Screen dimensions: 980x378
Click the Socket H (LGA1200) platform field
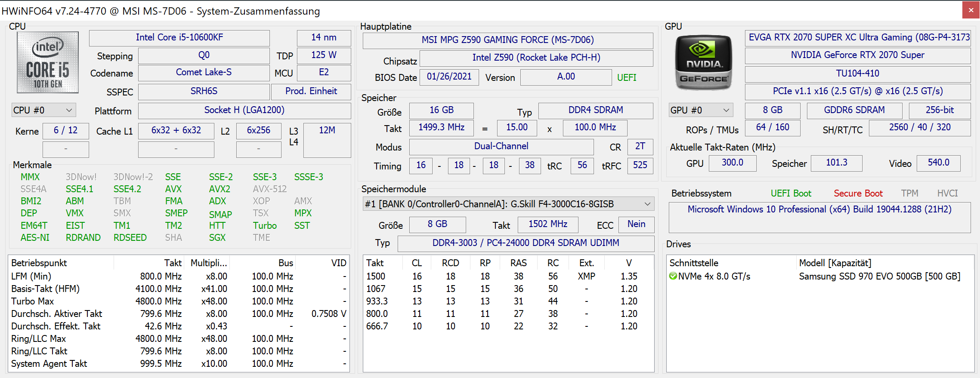(244, 110)
